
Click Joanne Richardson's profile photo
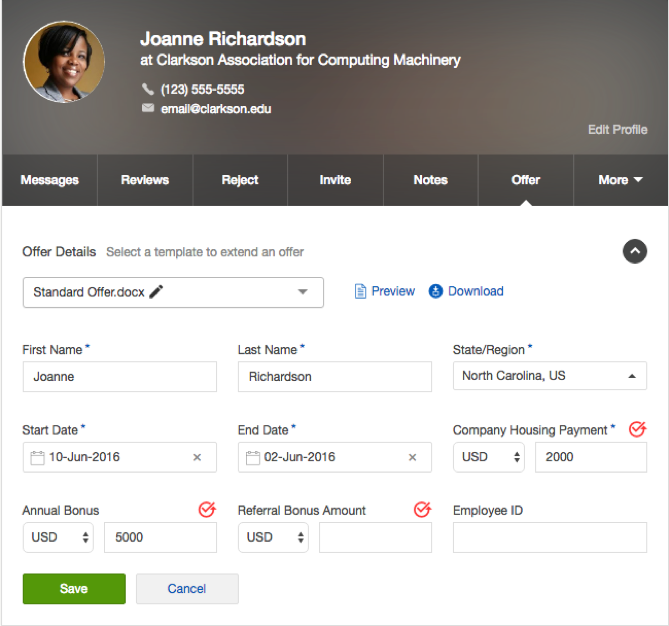click(x=64, y=62)
